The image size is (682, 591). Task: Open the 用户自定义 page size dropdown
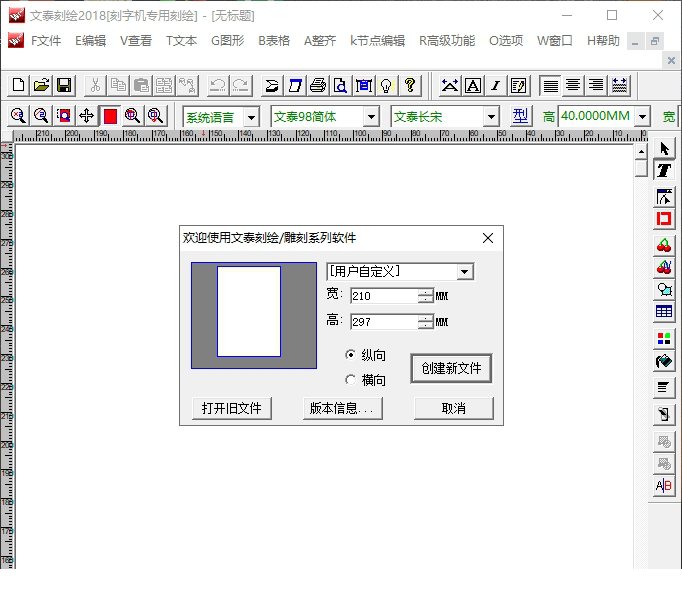464,272
